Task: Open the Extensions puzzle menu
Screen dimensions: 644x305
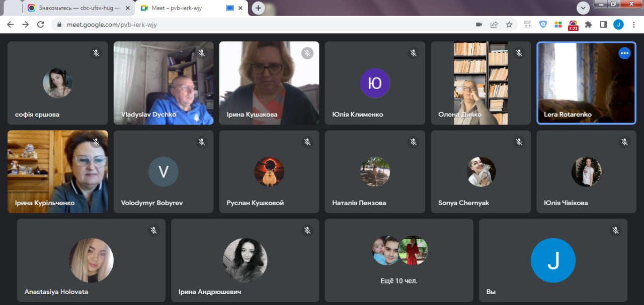Action: tap(588, 24)
